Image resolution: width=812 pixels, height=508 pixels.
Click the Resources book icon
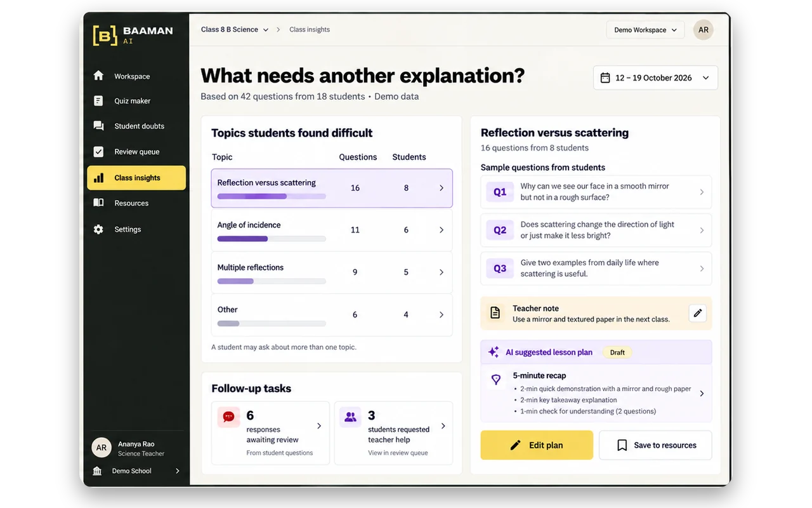[98, 203]
